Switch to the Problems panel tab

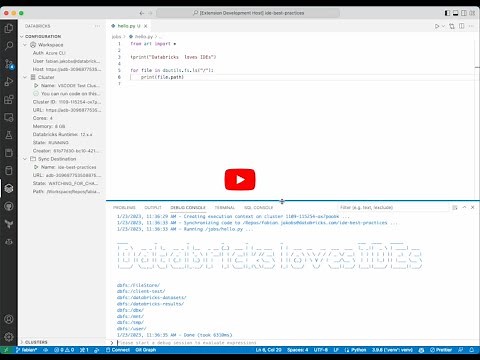[124, 207]
